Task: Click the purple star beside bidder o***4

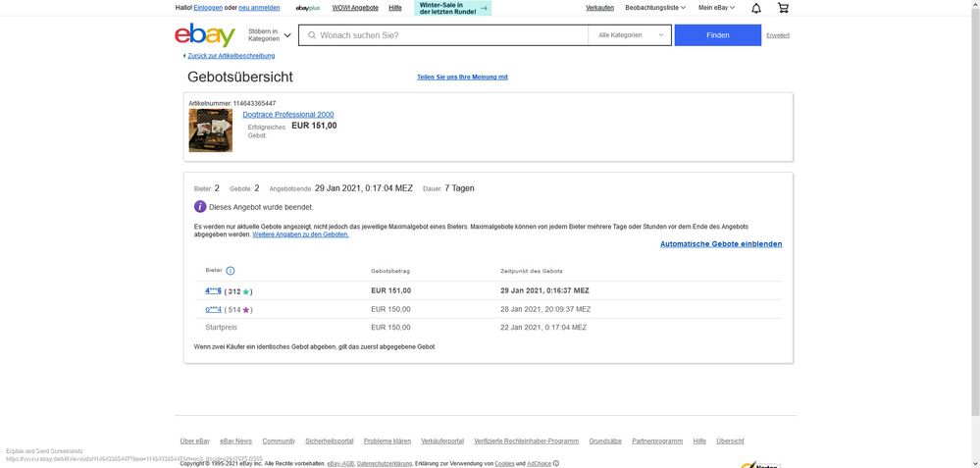Action: tap(246, 310)
